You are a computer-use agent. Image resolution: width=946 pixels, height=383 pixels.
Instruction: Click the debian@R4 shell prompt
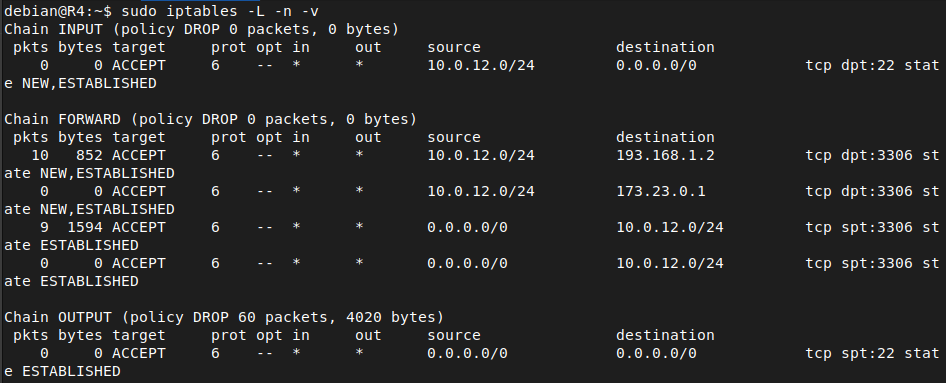point(58,11)
